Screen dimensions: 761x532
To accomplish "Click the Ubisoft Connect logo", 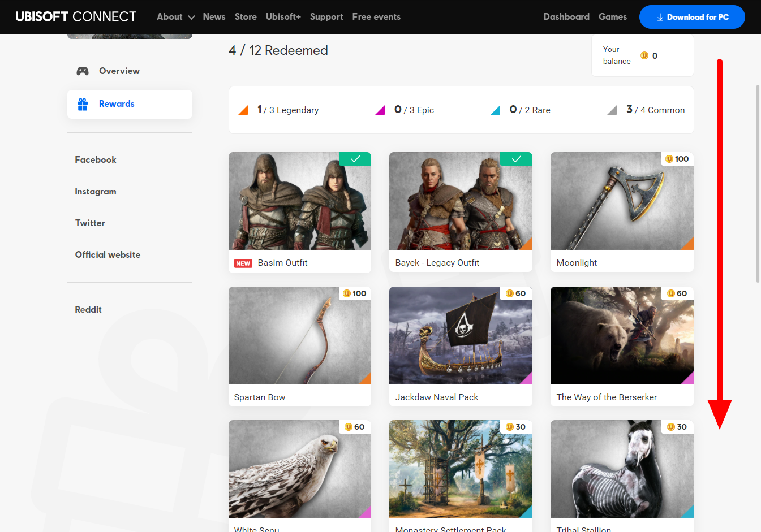I will tap(76, 16).
